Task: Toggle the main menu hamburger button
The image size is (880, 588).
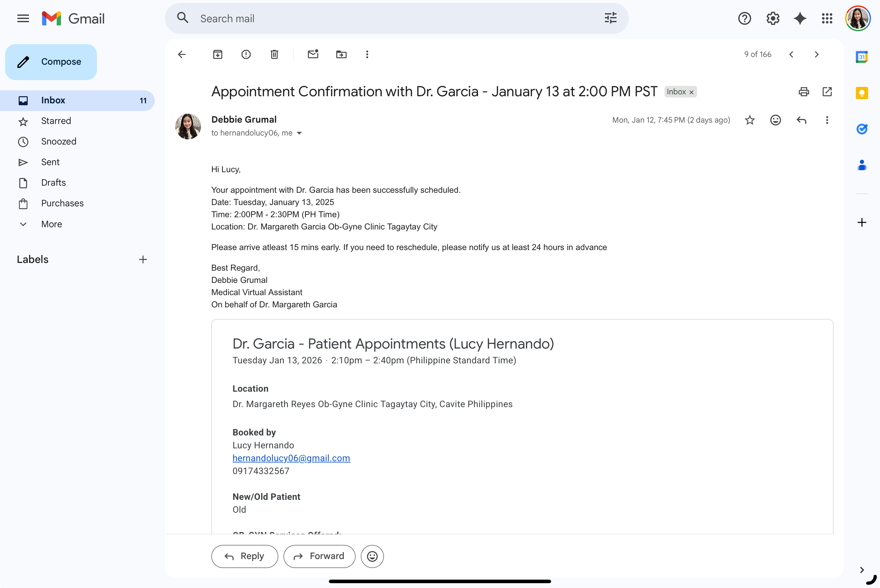Action: pyautogui.click(x=23, y=18)
